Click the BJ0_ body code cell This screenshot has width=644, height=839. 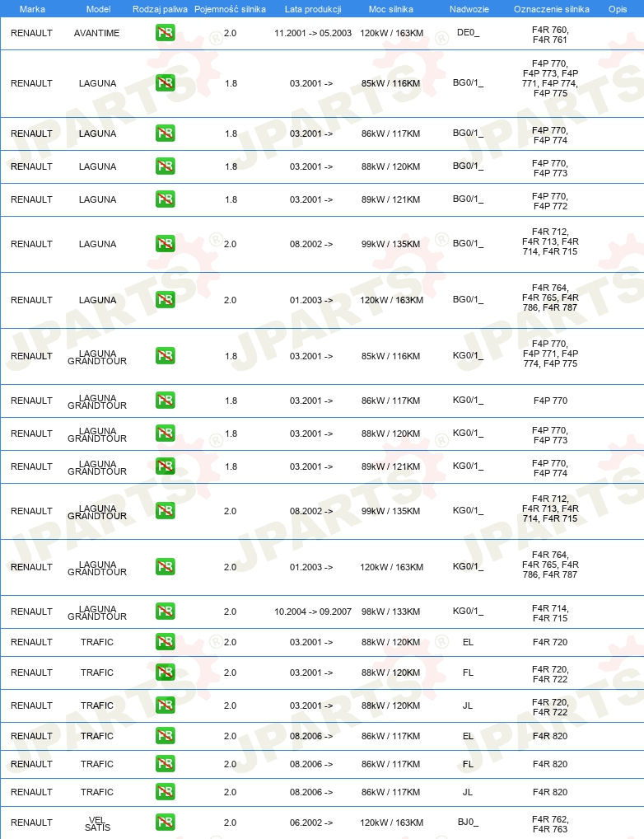[468, 823]
